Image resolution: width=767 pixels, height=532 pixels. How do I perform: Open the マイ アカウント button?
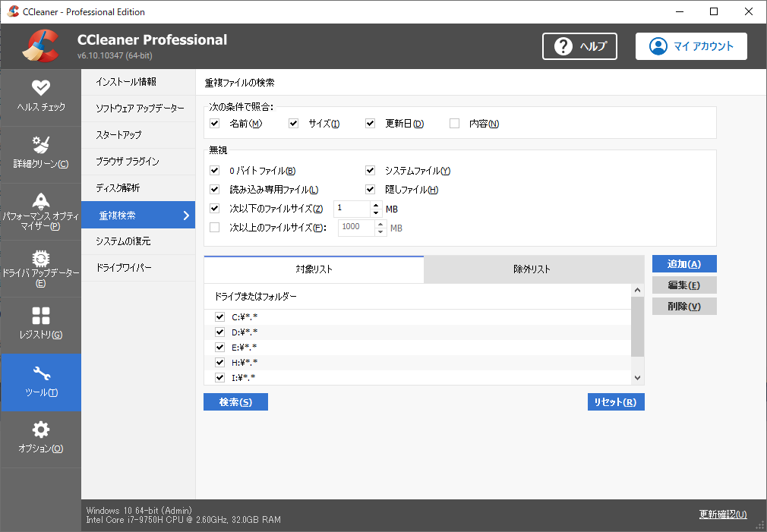click(x=691, y=46)
